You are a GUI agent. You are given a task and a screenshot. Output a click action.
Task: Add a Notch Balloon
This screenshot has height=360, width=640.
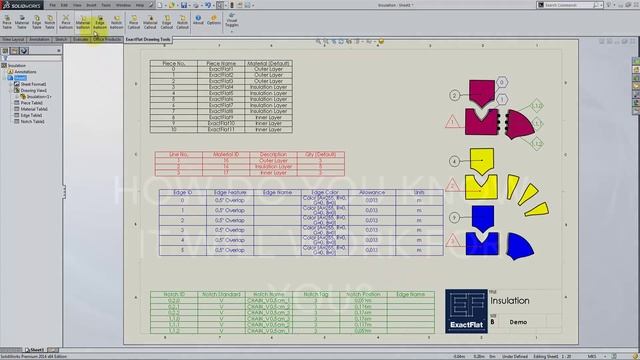116,22
